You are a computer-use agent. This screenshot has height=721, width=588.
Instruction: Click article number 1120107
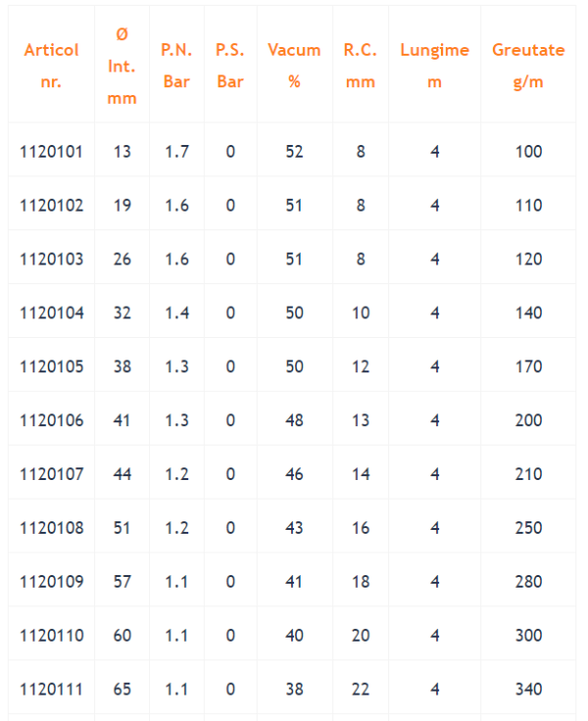51,474
